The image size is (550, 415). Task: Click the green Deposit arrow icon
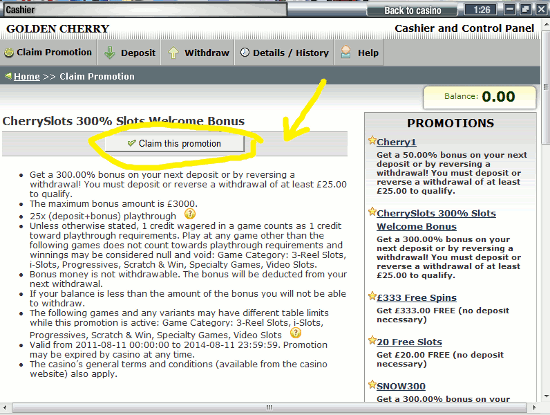point(110,53)
